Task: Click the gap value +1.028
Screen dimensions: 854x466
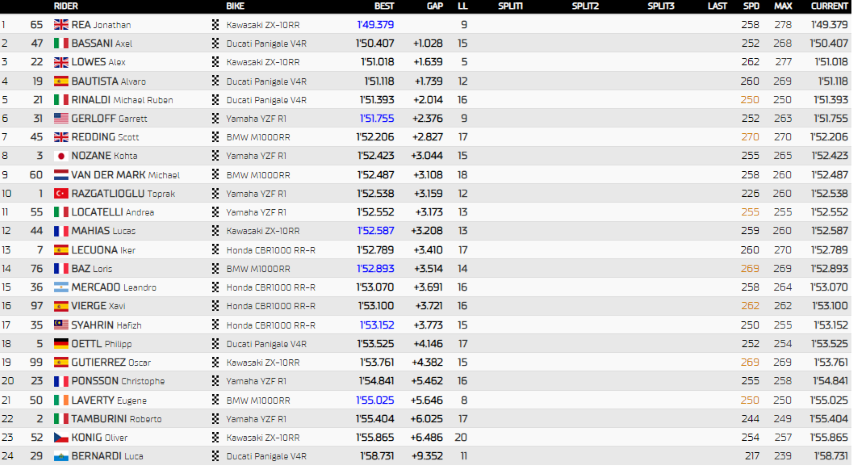Action: pyautogui.click(x=428, y=43)
